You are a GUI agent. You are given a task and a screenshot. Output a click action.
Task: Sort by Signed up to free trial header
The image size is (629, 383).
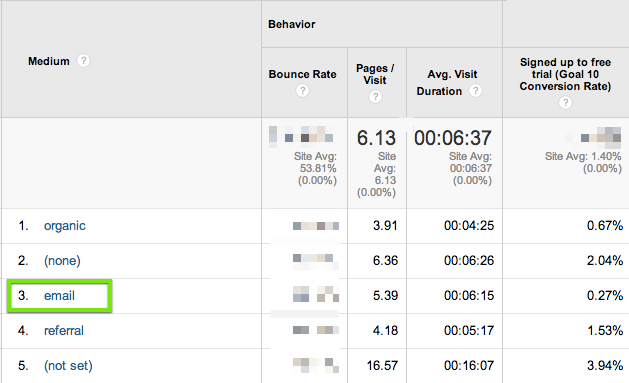[565, 74]
